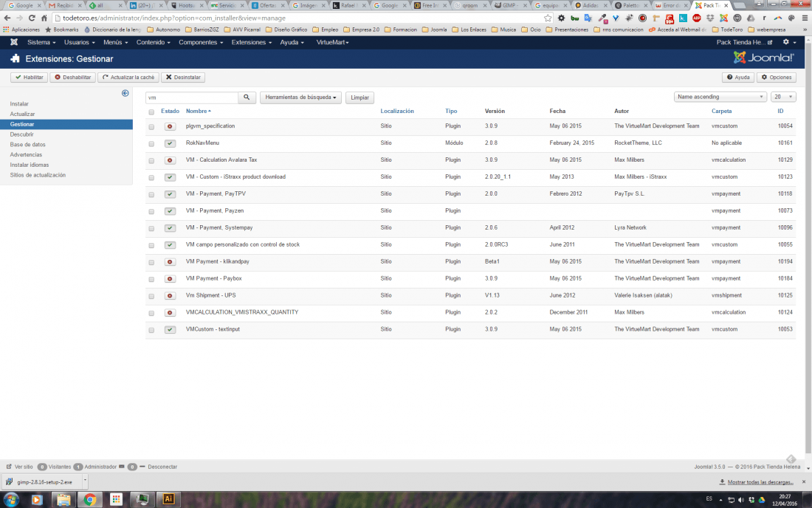This screenshot has height=508, width=812.
Task: Open the Ayuda top menu
Action: click(292, 42)
